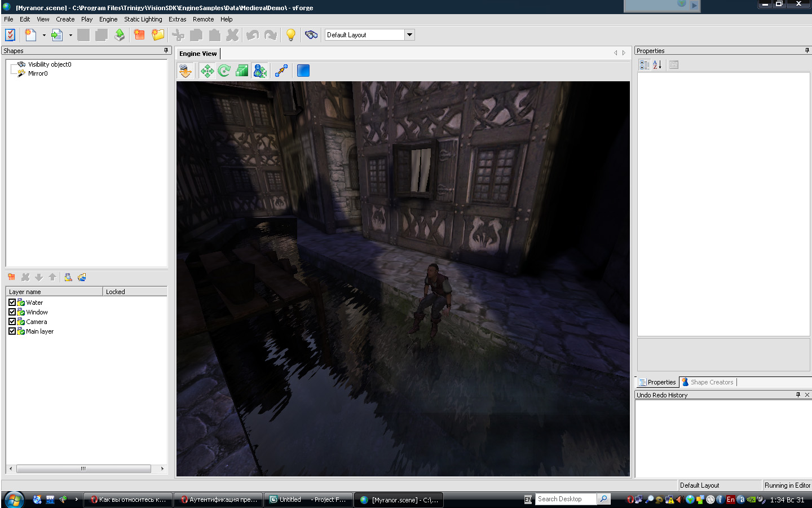The image size is (812, 508).
Task: Click the binoculars visibility icon in the toolbar
Action: (x=311, y=35)
